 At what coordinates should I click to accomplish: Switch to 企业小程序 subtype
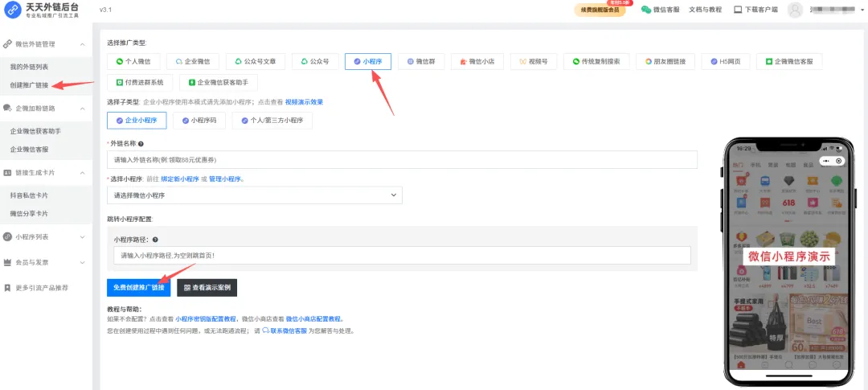point(137,120)
